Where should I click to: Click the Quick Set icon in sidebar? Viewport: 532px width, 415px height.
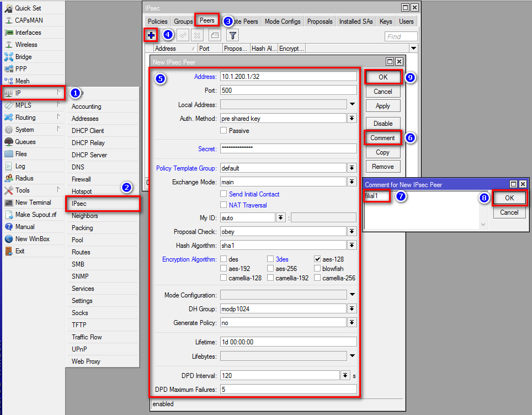click(9, 8)
